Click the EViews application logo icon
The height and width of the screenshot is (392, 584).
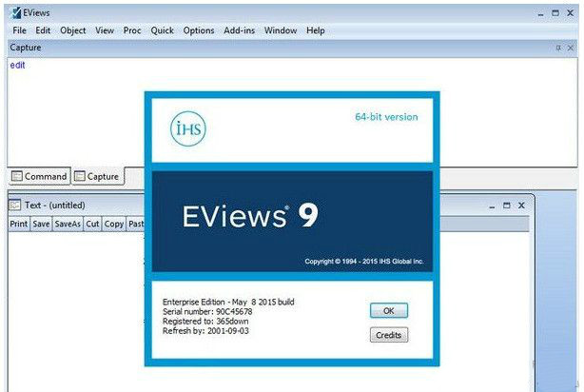pos(16,12)
